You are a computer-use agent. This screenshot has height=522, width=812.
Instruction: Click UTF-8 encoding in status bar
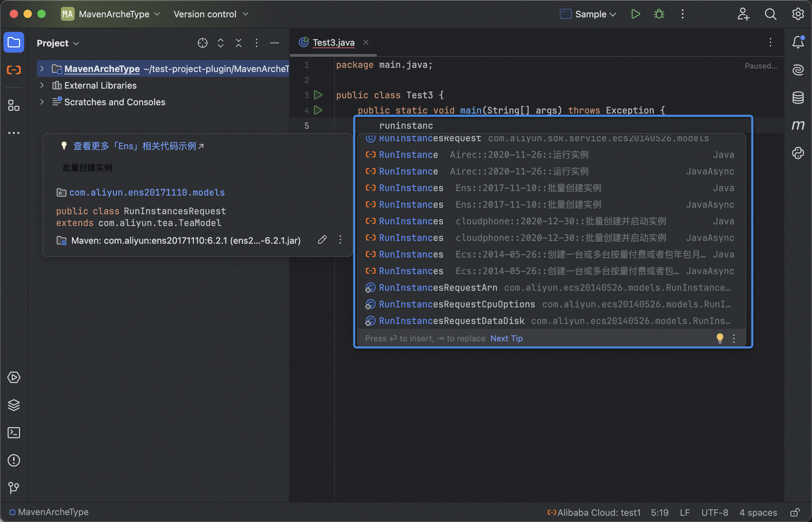715,512
